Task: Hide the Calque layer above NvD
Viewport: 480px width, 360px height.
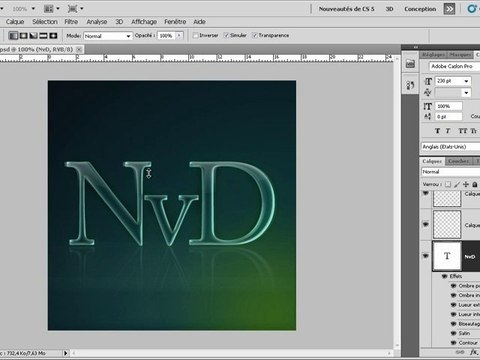Action: tap(426, 224)
